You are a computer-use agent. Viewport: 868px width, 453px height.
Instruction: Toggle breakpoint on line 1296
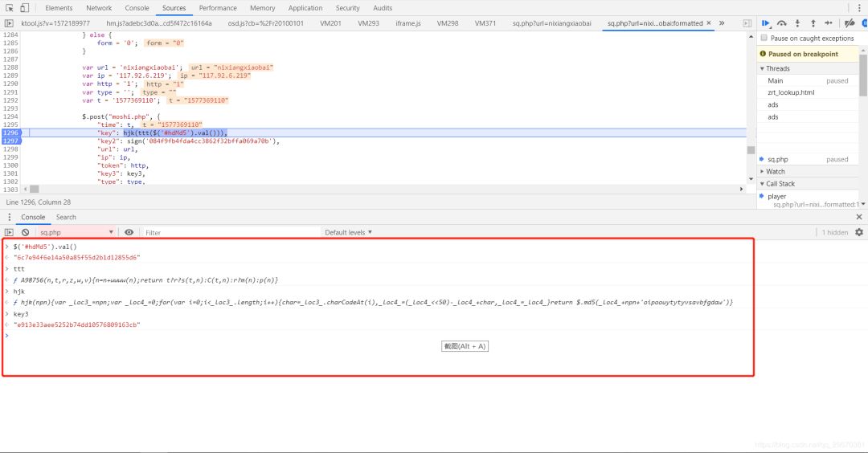pos(11,133)
